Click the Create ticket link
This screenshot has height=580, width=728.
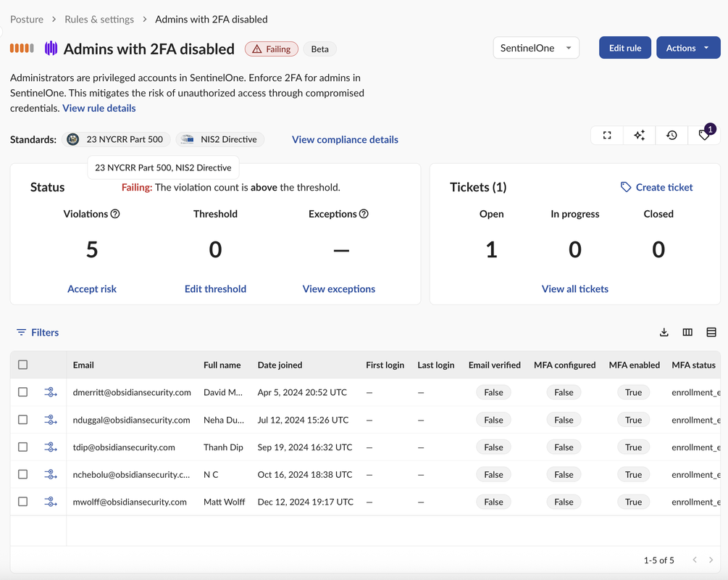(664, 187)
